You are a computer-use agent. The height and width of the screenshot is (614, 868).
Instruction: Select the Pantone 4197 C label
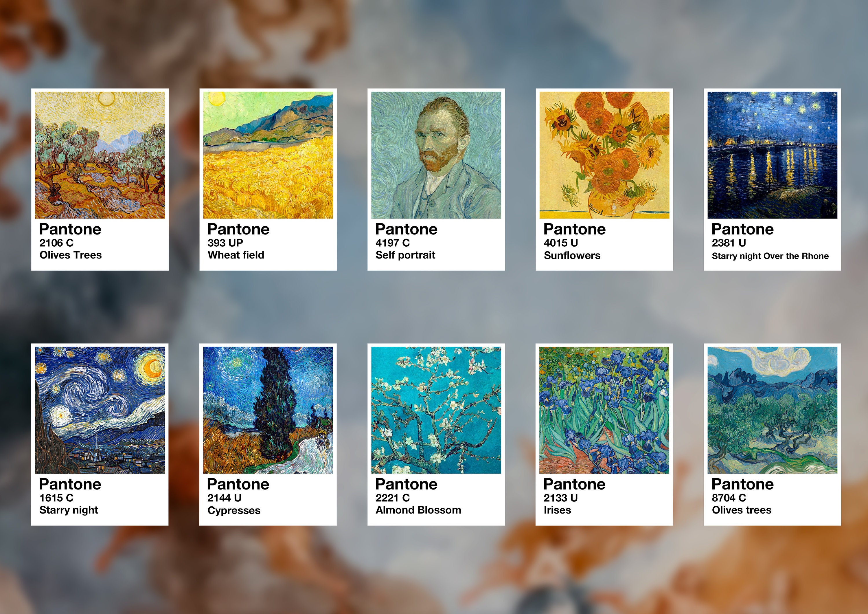(x=393, y=243)
